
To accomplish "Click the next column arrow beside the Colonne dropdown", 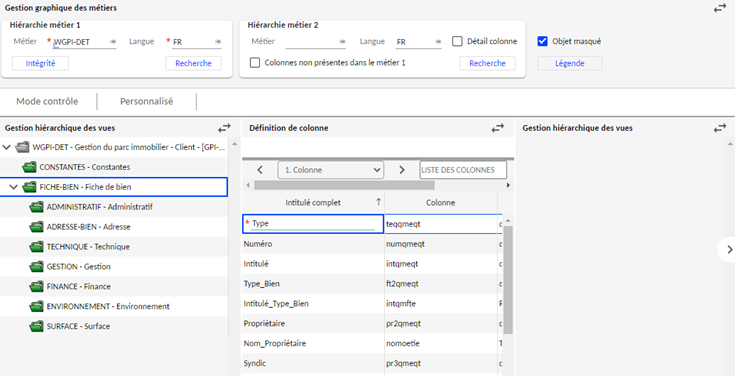I will [402, 170].
